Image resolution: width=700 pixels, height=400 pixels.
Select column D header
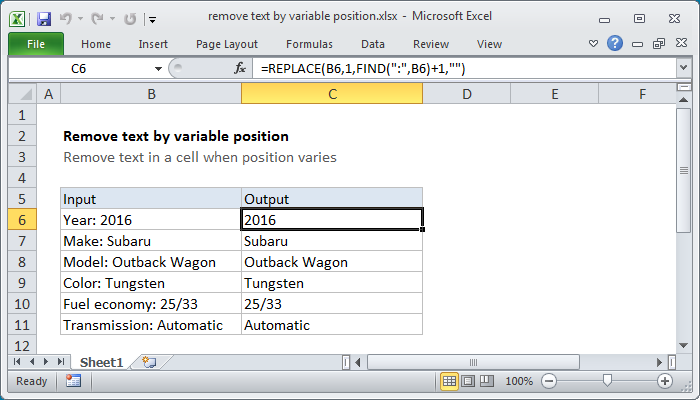[x=467, y=94]
